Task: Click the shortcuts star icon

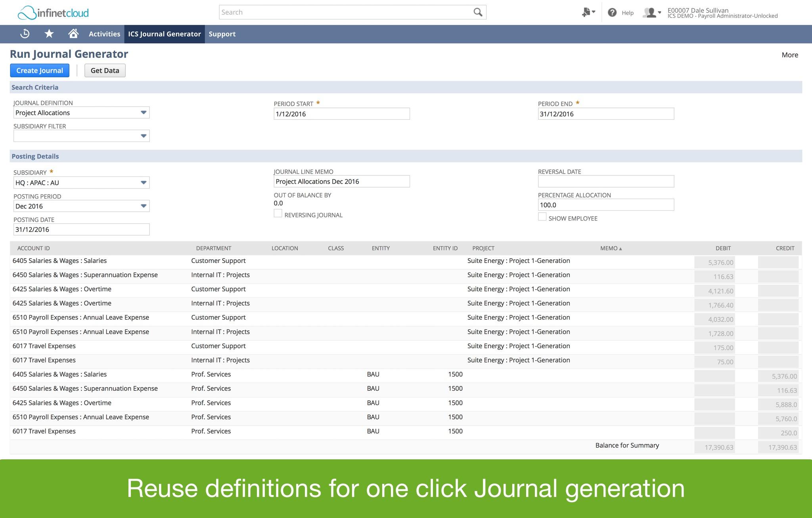Action: click(x=49, y=34)
